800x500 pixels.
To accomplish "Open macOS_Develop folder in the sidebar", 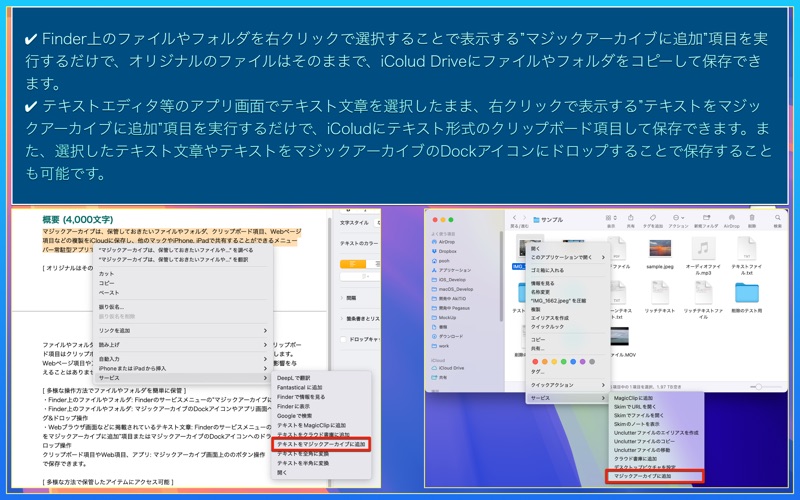I will coord(454,289).
